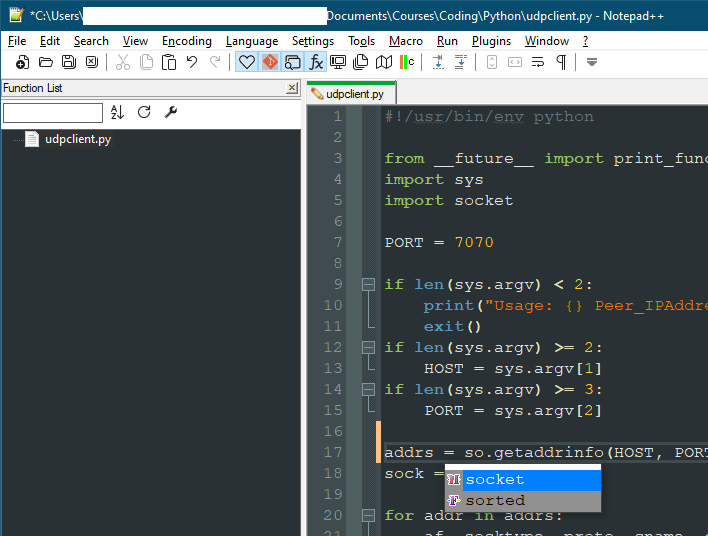Close the current document from the toolbar
The image size is (708, 536).
[x=92, y=62]
